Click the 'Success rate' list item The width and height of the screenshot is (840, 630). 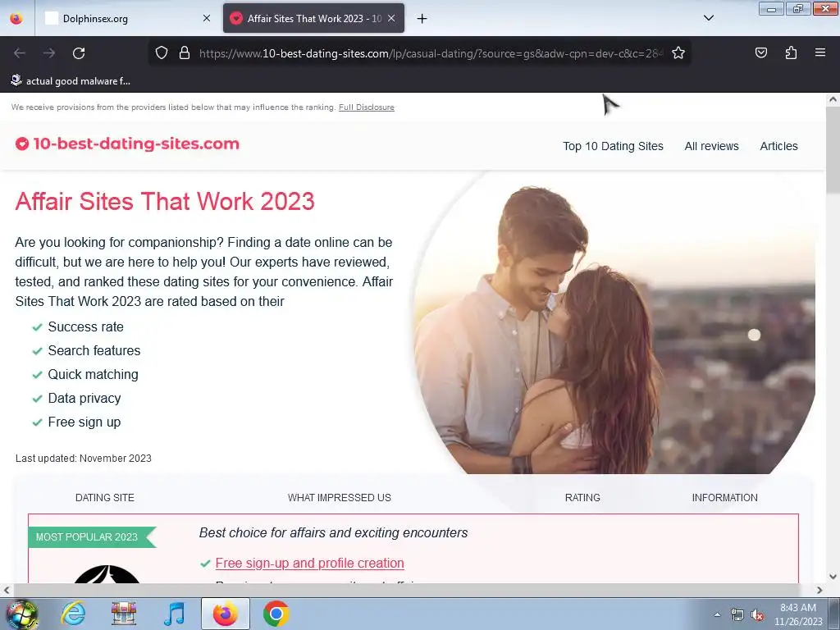(85, 326)
